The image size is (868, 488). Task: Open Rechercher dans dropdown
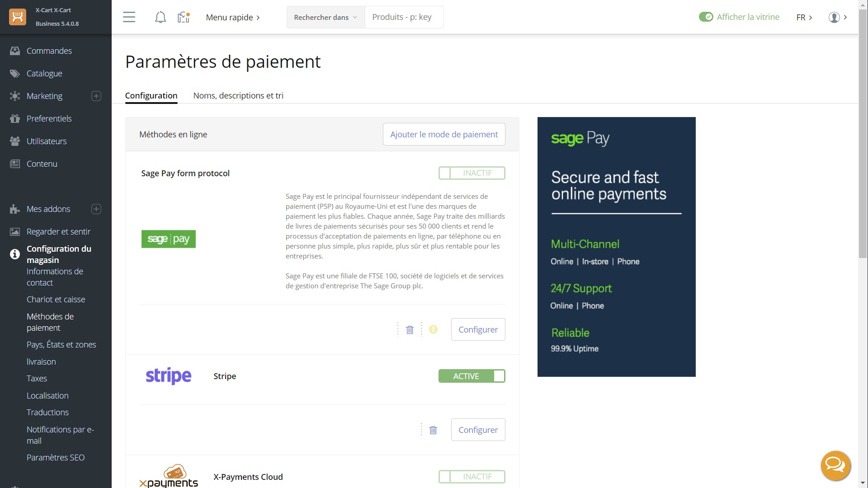(x=325, y=17)
